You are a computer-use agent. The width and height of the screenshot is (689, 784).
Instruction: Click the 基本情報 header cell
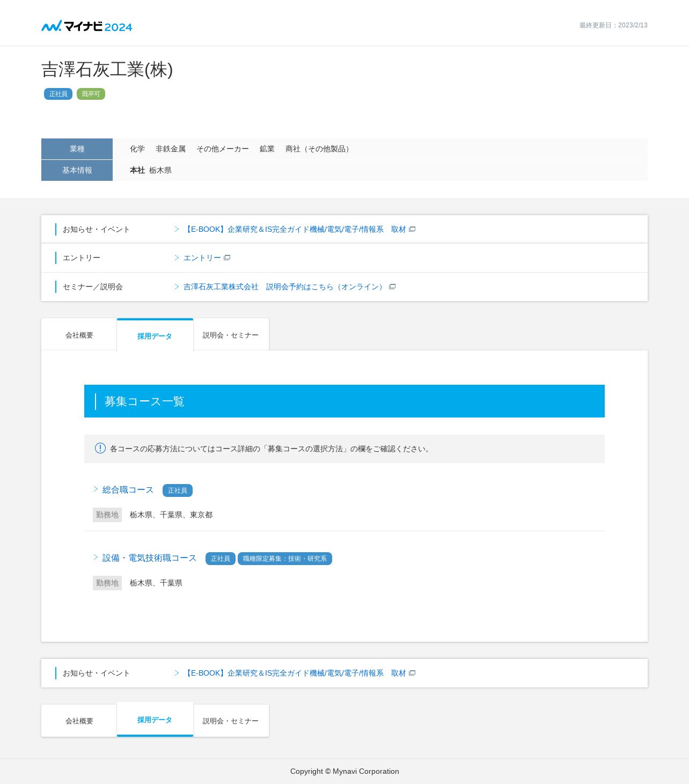click(77, 170)
